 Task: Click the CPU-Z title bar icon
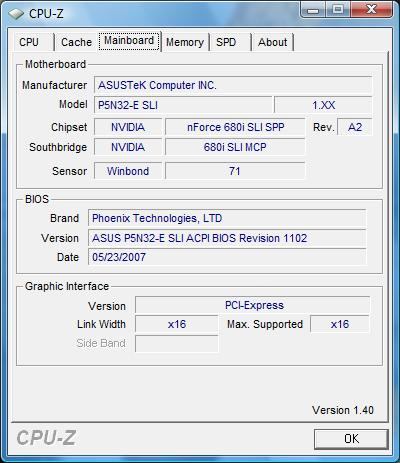[x=16, y=14]
